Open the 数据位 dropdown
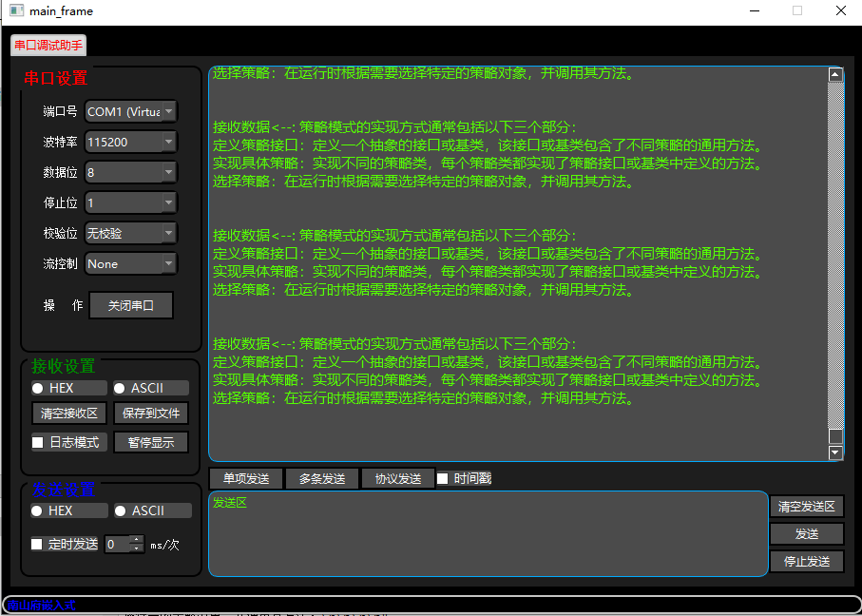 [130, 172]
